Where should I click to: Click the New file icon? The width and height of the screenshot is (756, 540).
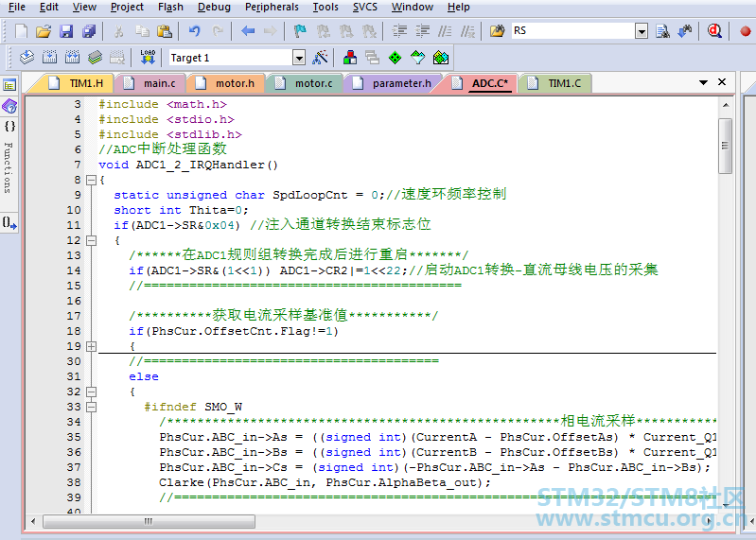21,31
